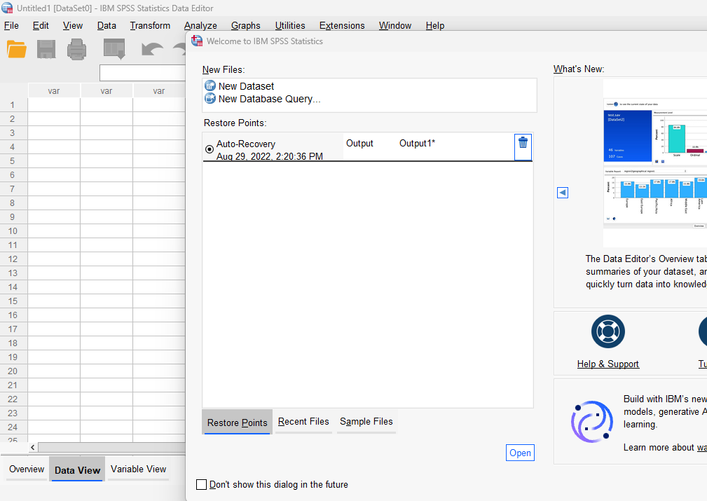Click the second var column header
707x501 pixels.
pos(106,91)
